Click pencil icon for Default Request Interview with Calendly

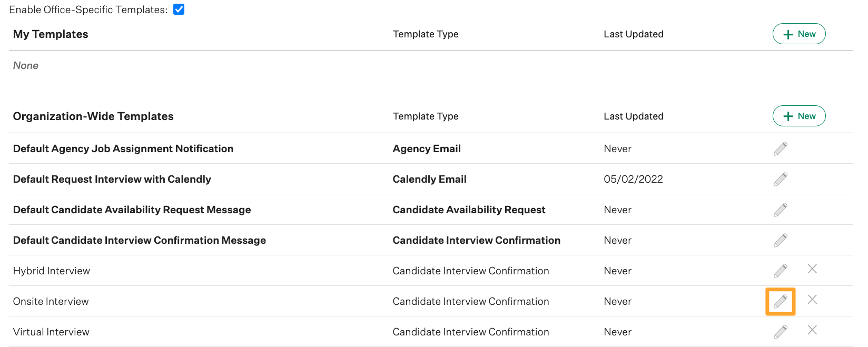tap(780, 180)
